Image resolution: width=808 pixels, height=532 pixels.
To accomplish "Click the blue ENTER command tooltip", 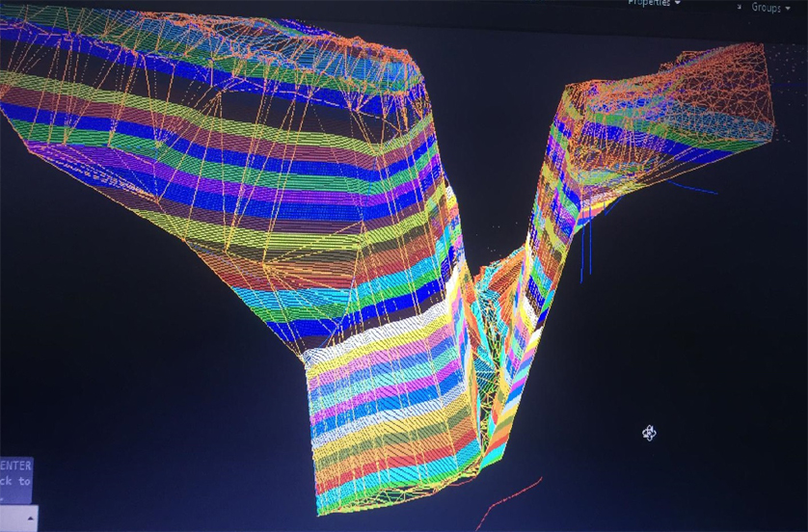I will [x=15, y=474].
